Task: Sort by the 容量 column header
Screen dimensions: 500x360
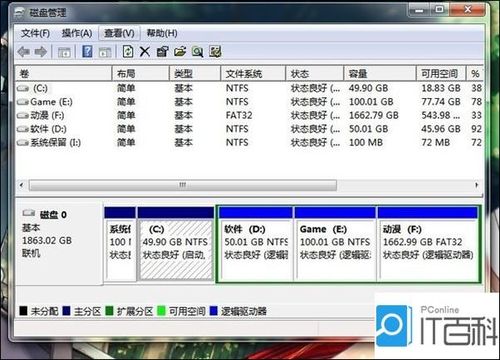Action: pyautogui.click(x=380, y=73)
